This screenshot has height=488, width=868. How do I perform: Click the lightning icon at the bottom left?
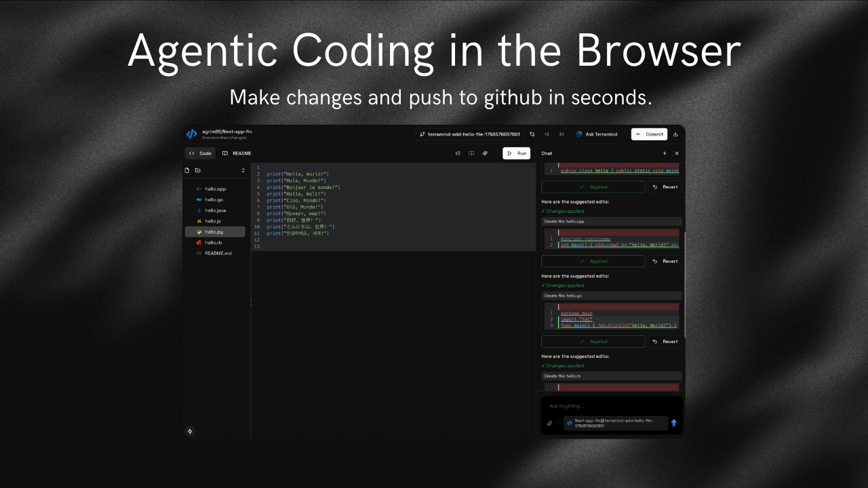pos(190,431)
